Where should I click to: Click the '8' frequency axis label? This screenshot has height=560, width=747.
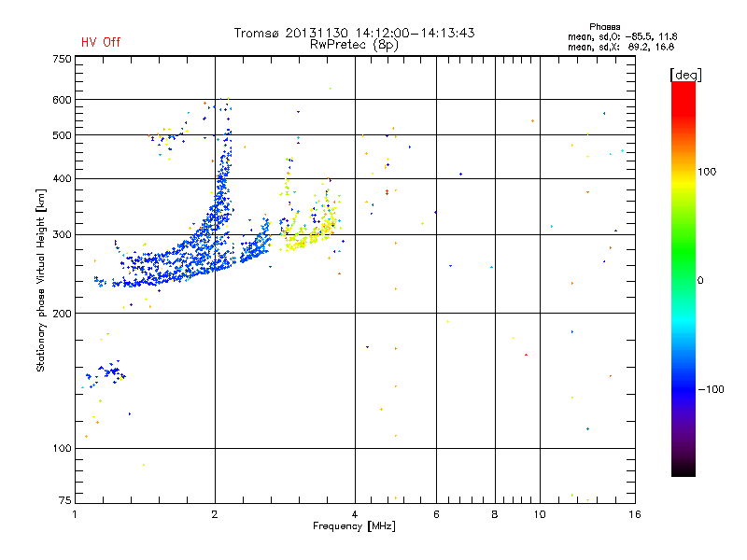(495, 514)
